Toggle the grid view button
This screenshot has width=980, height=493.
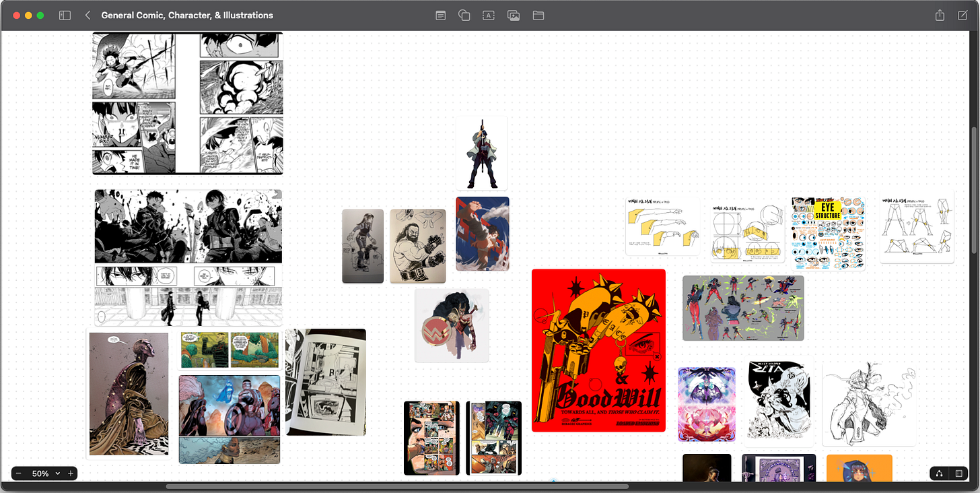[x=959, y=473]
